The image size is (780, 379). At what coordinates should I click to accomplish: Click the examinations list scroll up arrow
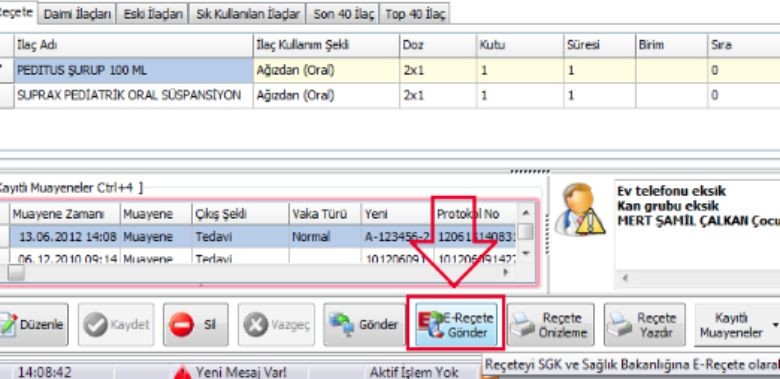526,212
